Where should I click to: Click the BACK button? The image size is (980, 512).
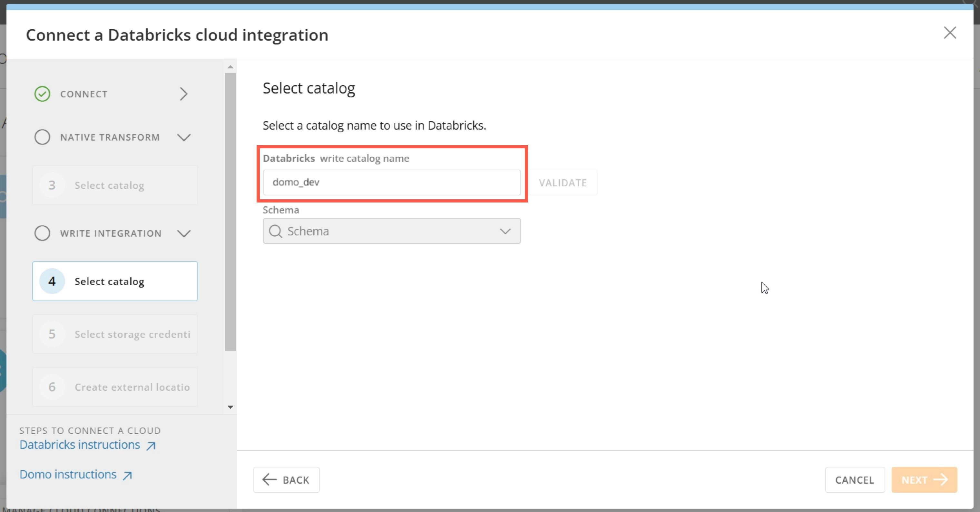(x=287, y=480)
